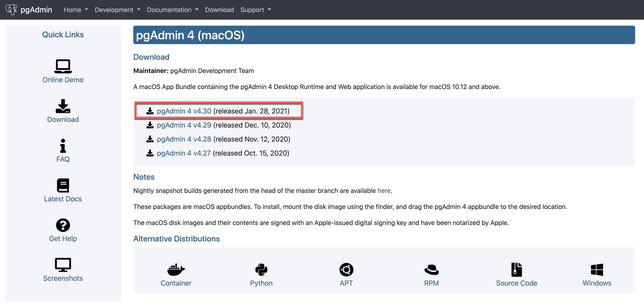Open the RPM red hat icon
Screen dimensions: 644x304
coord(431,270)
